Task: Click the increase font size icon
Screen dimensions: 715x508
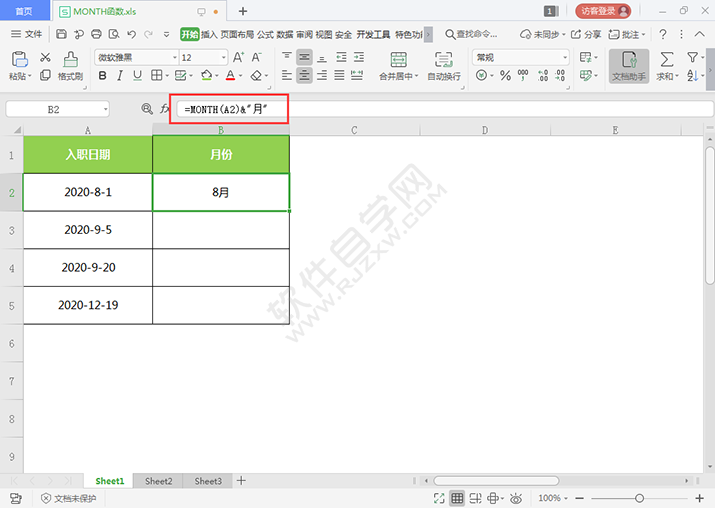Action: pos(238,58)
